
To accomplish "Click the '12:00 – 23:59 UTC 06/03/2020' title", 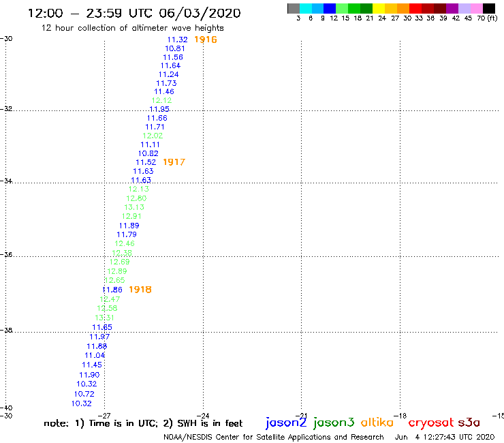I will (x=134, y=14).
